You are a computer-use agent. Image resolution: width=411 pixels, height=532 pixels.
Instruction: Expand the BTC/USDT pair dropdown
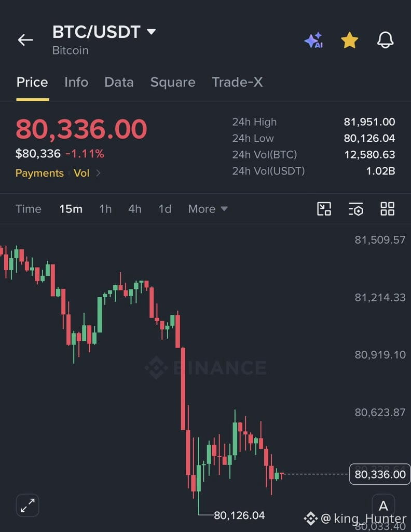coord(151,32)
